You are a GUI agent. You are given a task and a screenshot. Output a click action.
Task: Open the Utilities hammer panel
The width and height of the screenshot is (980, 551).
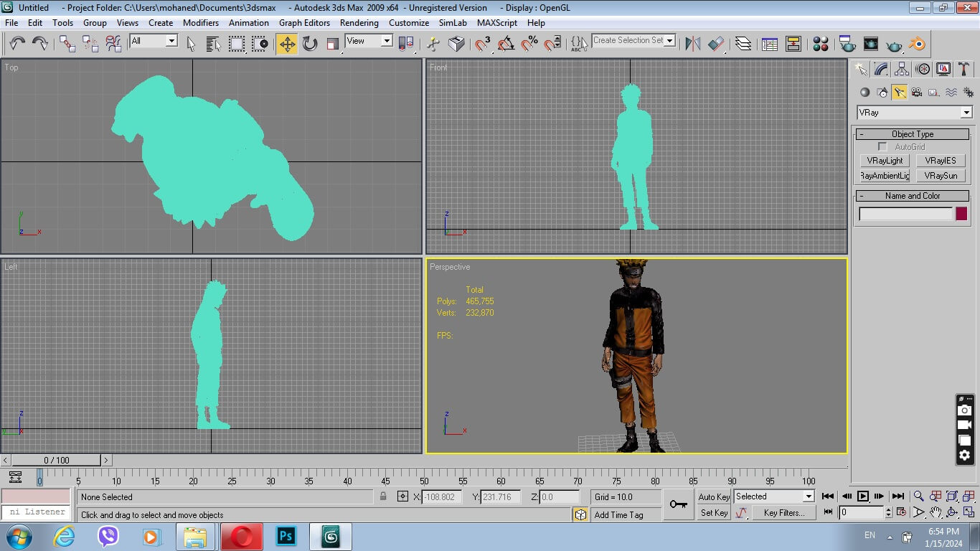pyautogui.click(x=963, y=70)
